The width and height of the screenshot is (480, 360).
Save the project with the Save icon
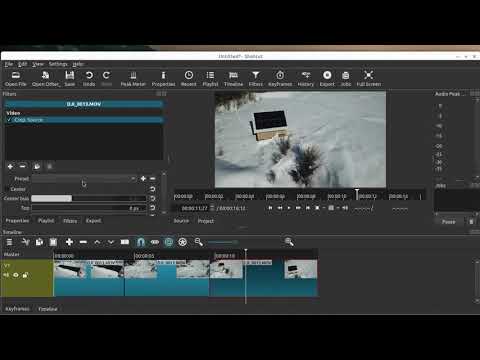pos(70,79)
